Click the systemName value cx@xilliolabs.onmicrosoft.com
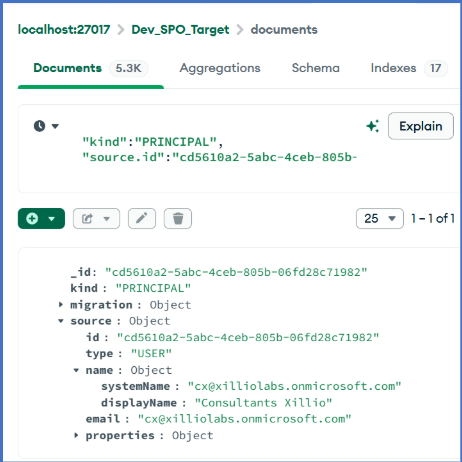The width and height of the screenshot is (462, 462). pos(294,386)
